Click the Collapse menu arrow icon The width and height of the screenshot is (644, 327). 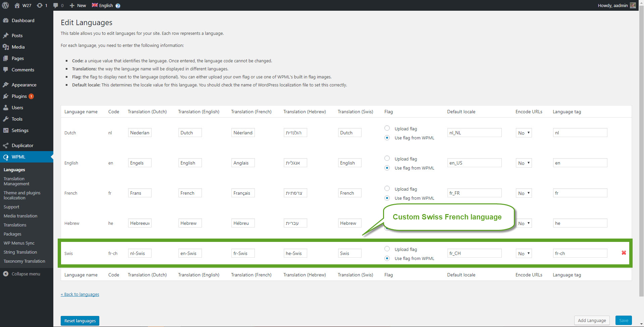[6, 274]
